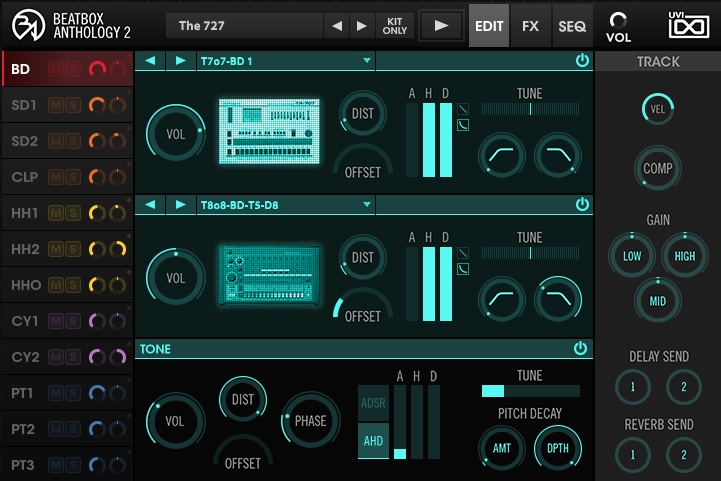The width and height of the screenshot is (721, 481).
Task: Click the first purple knob on CY2 row
Action: point(97,357)
